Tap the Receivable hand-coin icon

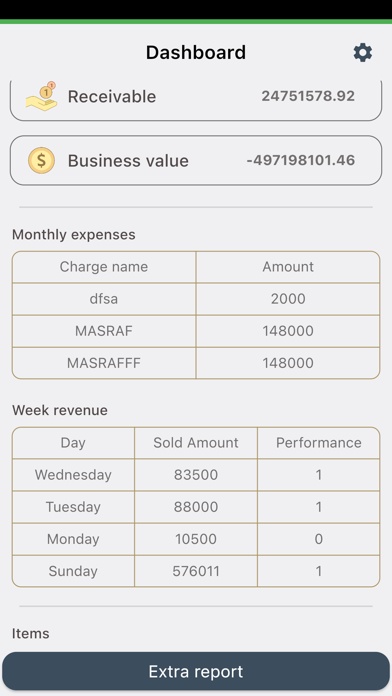[41, 96]
